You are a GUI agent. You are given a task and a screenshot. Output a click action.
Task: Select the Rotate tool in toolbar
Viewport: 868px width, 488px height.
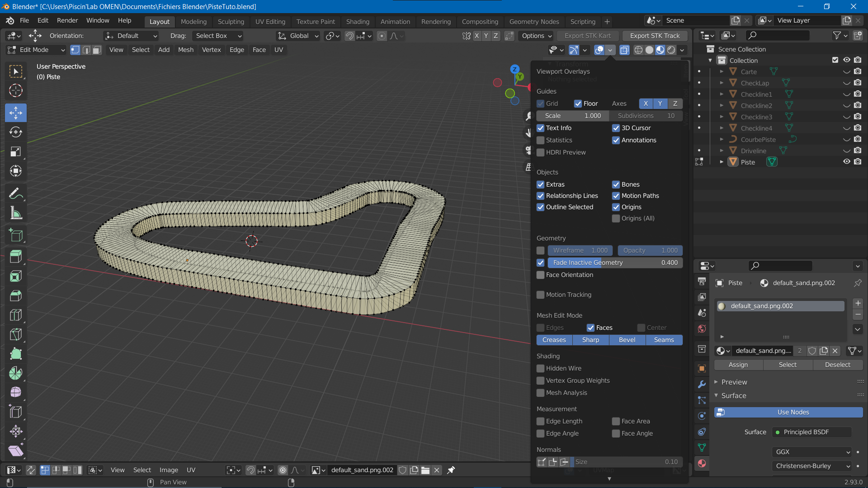tap(16, 132)
